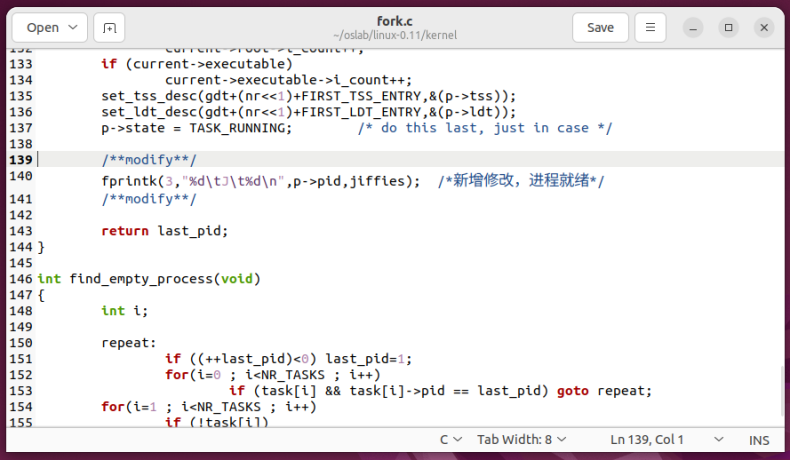Place cursor on 'return last_pid;' line

tap(164, 231)
